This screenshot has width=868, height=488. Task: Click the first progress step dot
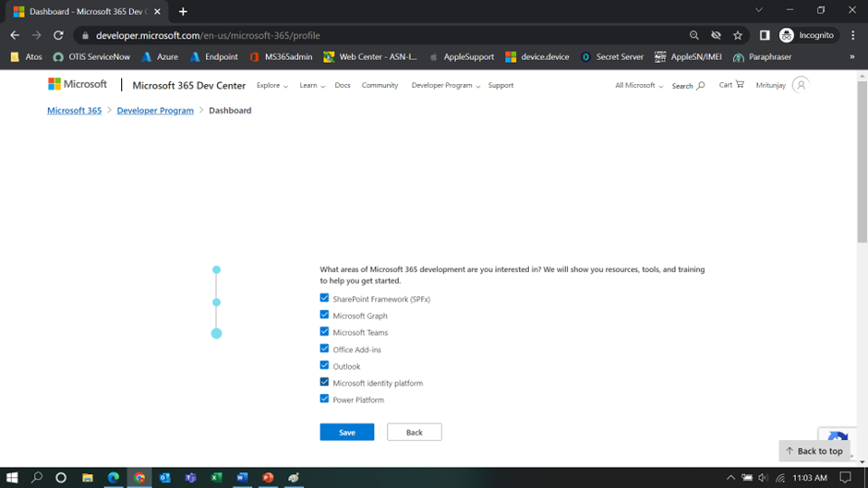coord(216,270)
